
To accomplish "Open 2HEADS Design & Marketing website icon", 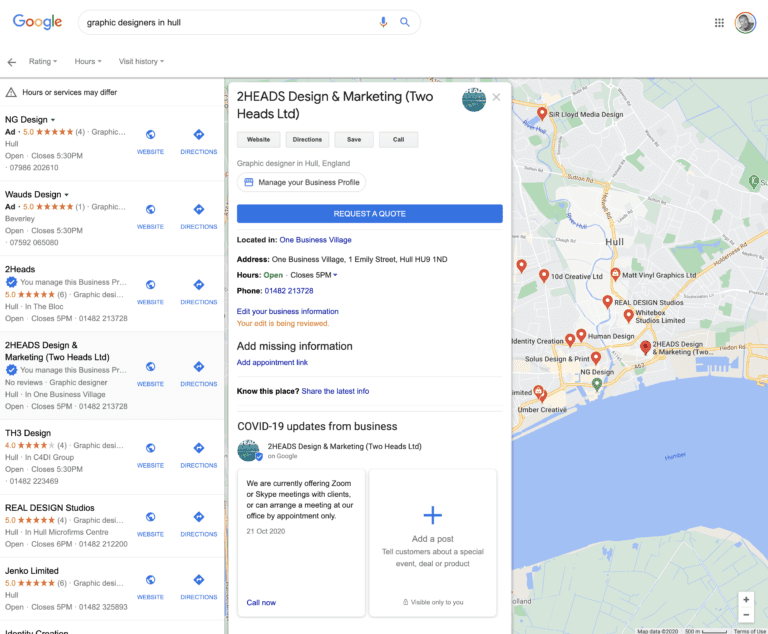I will click(150, 366).
